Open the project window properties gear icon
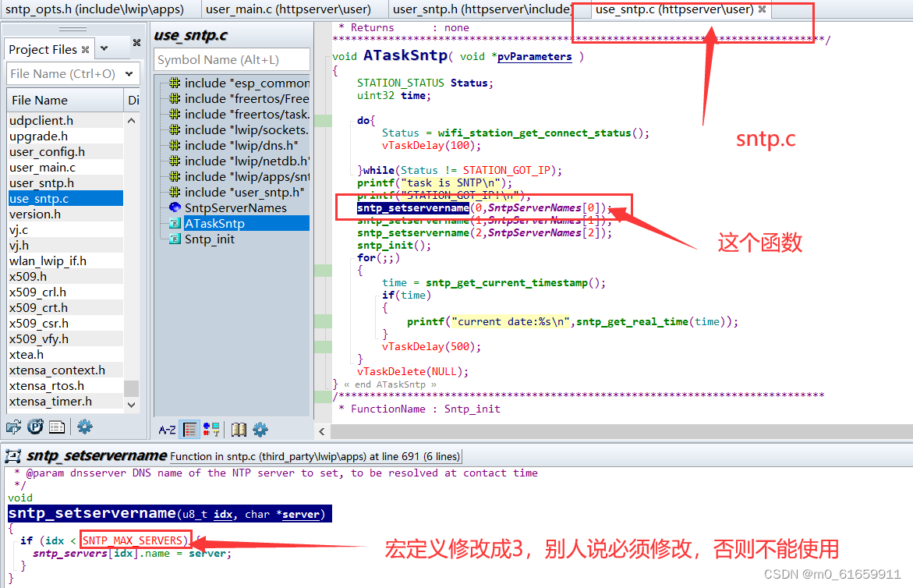 84,427
